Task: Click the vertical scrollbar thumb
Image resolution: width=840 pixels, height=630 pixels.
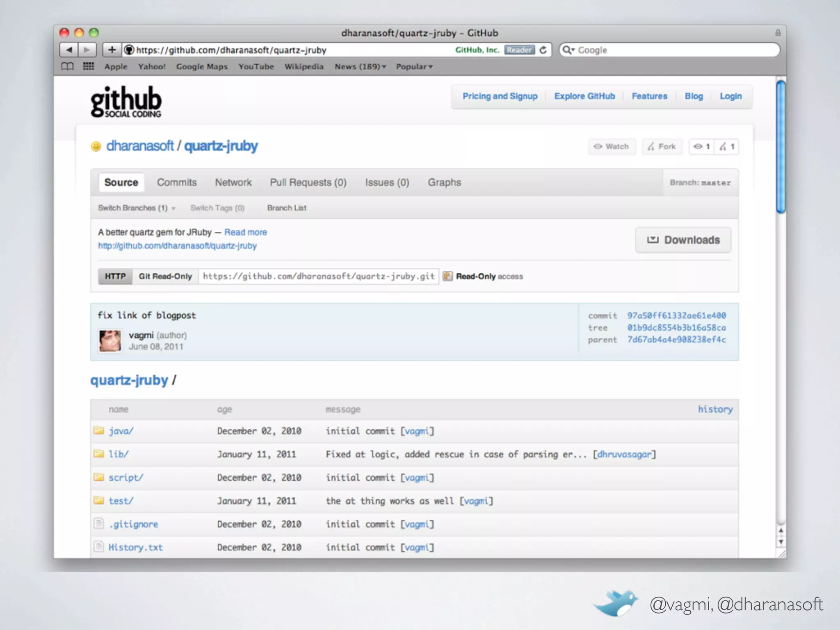Action: tap(781, 147)
